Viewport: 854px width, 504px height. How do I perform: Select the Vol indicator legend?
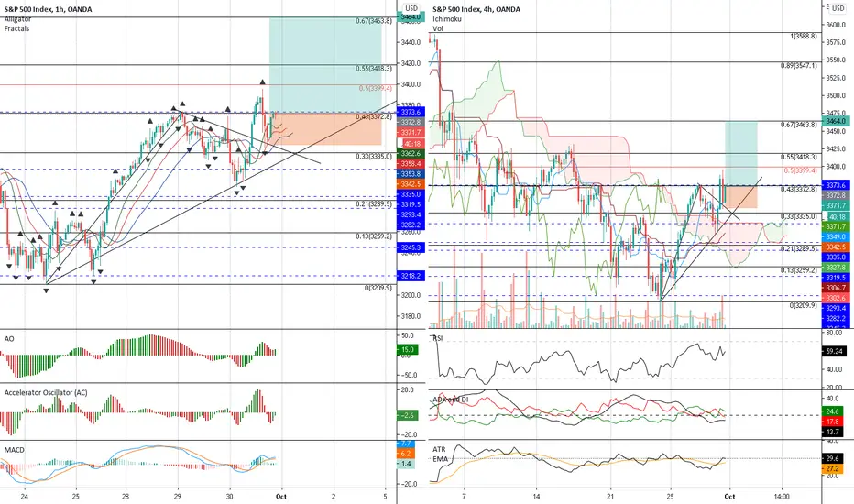[x=438, y=28]
